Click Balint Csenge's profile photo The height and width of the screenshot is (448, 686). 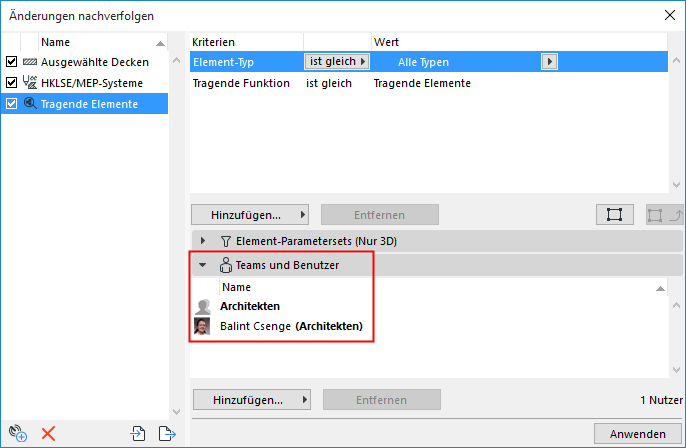pyautogui.click(x=202, y=326)
